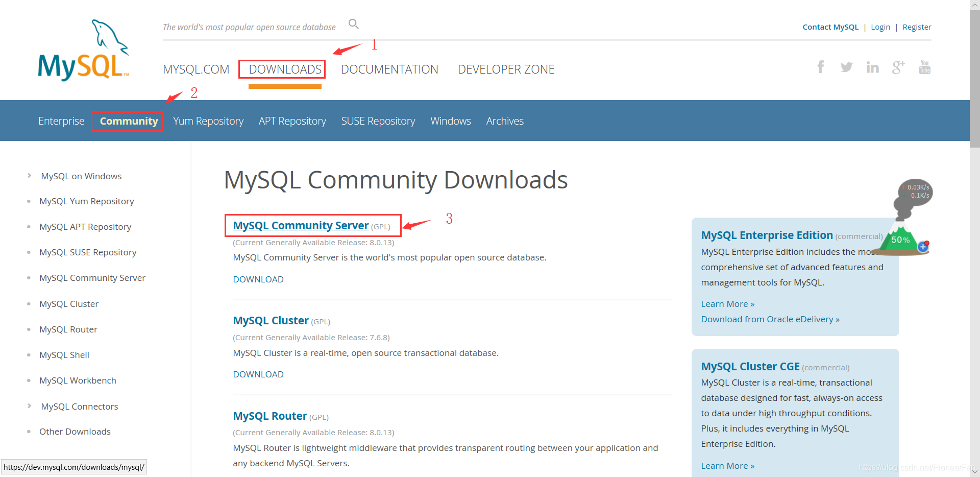
Task: Open APT Repository navigation item
Action: [292, 121]
